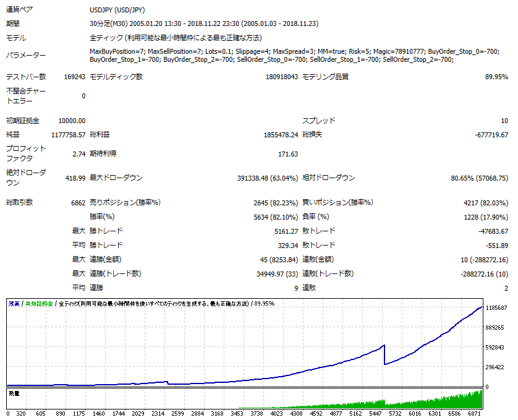
Task: Click the total trades value 6862
Action: point(79,203)
